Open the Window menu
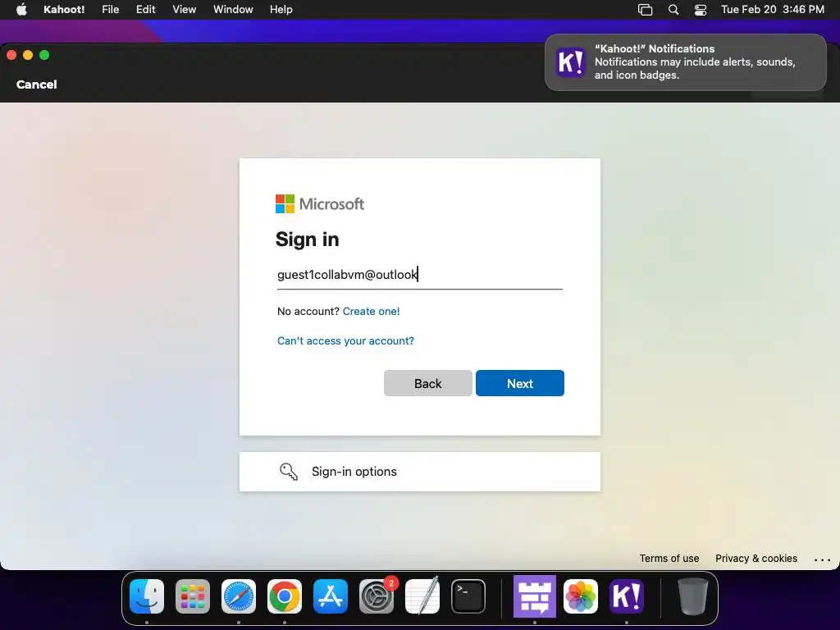The image size is (840, 630). pyautogui.click(x=233, y=9)
